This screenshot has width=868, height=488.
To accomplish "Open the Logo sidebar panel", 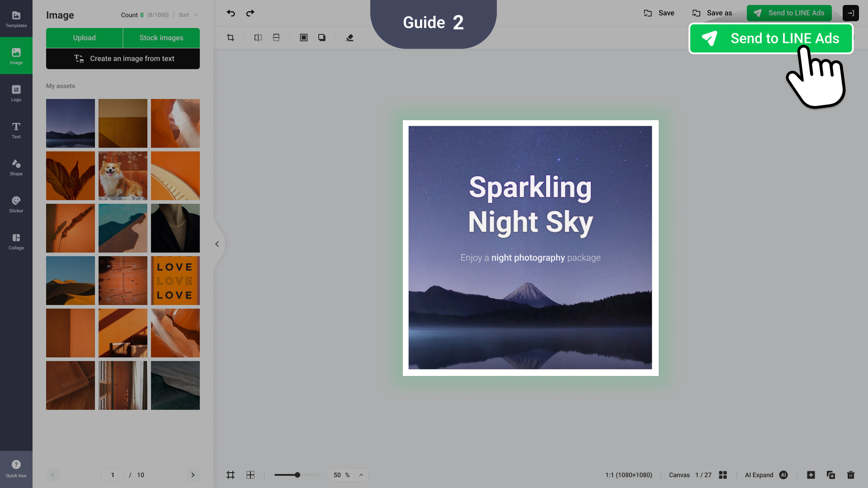I will coord(16,93).
